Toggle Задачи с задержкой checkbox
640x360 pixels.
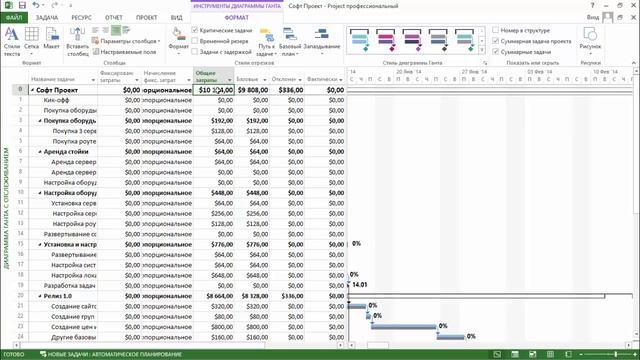pos(195,52)
